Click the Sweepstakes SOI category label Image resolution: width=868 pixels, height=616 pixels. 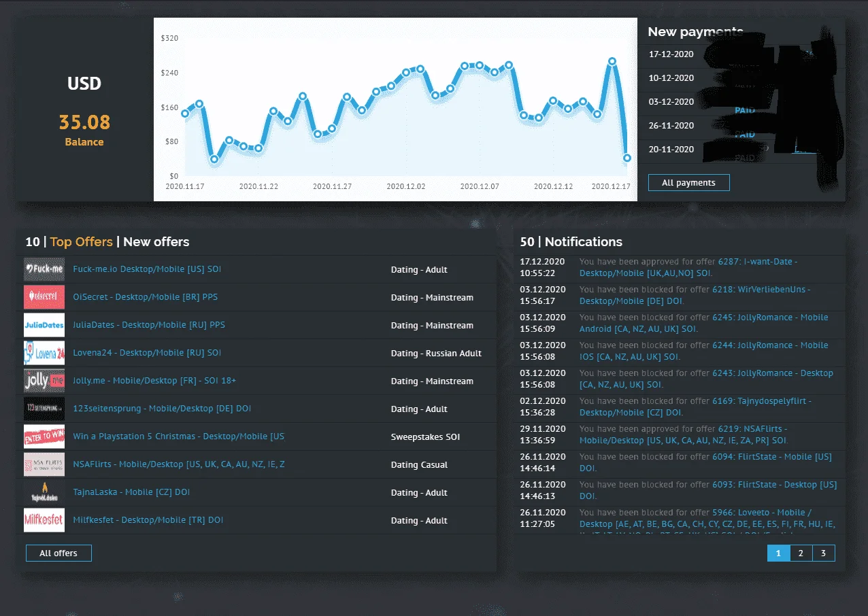coord(425,437)
